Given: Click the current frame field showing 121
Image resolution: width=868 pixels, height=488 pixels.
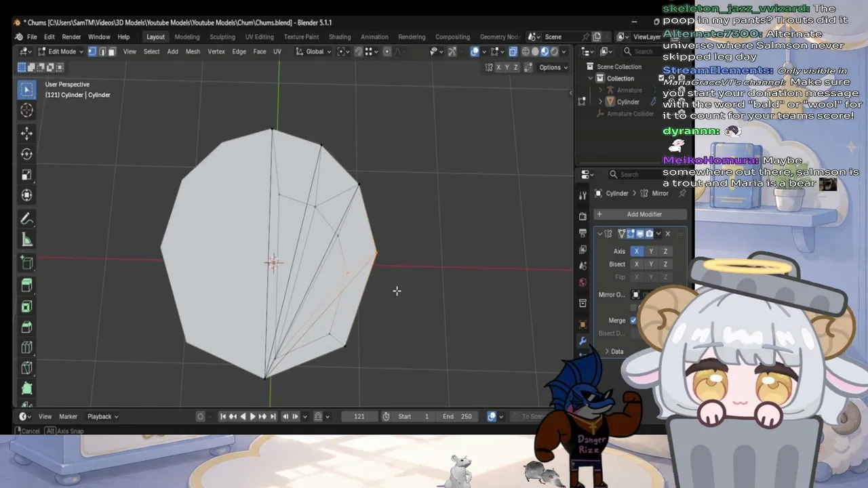Looking at the screenshot, I should pos(359,416).
